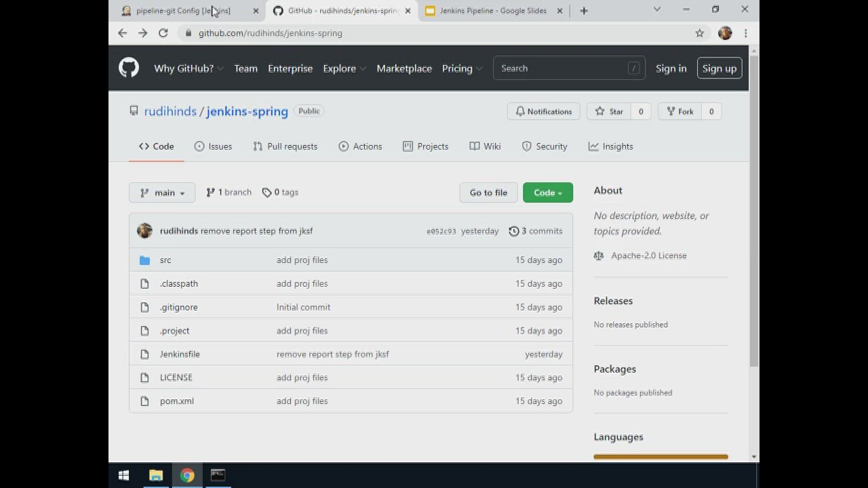The width and height of the screenshot is (868, 488).
Task: Open the Command Prompt taskbar icon
Action: [218, 476]
